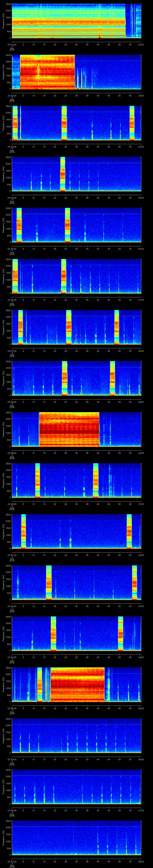Click the single tall burst in the 23:24:00 spectrogram
153x868 pixels.
(63, 174)
